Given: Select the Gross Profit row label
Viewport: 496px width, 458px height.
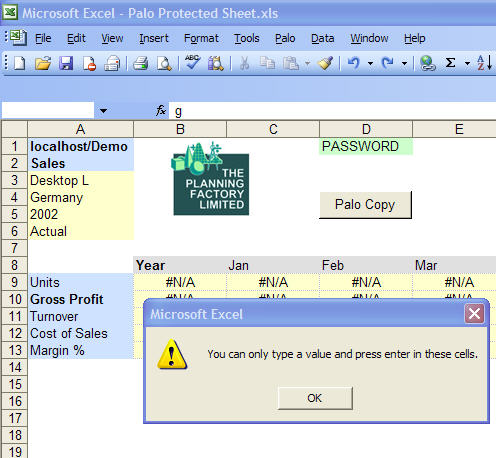Looking at the screenshot, I should pyautogui.click(x=81, y=299).
